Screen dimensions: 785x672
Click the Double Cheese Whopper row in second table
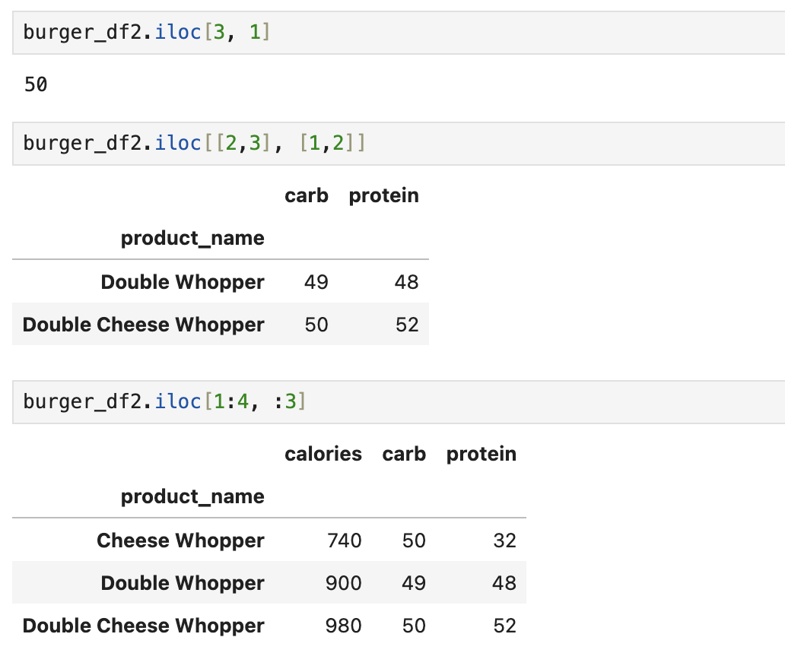point(221,325)
